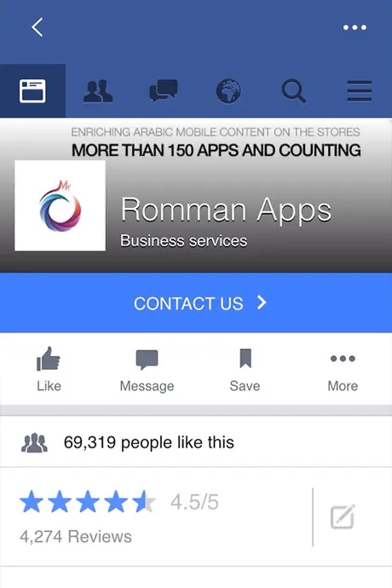
Task: Click the Romman Apps page title
Action: (x=226, y=210)
